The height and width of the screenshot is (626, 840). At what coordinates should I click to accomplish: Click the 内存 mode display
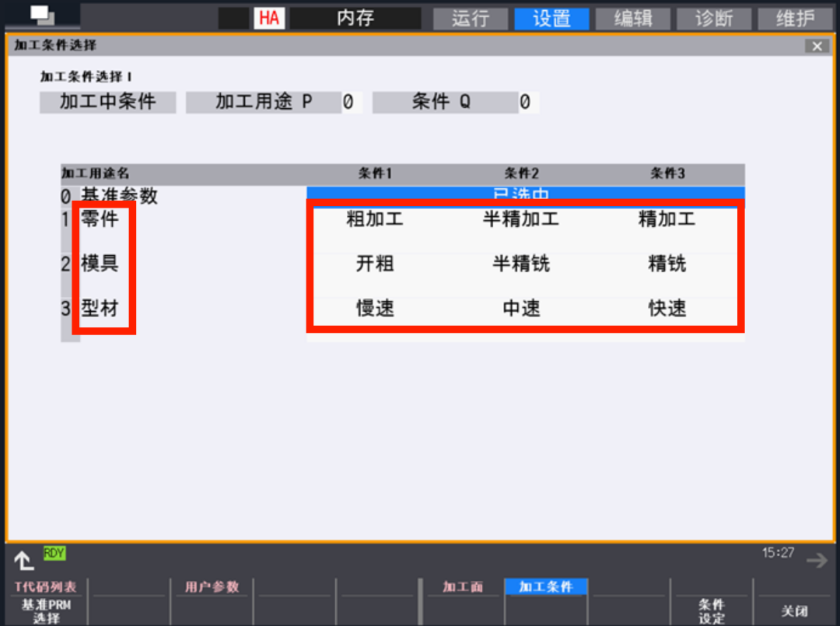click(x=355, y=18)
